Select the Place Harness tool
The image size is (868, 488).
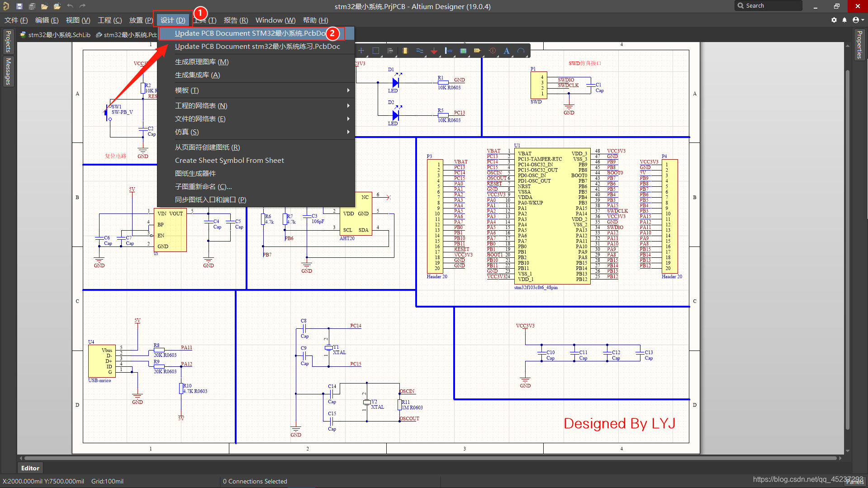pyautogui.click(x=449, y=51)
